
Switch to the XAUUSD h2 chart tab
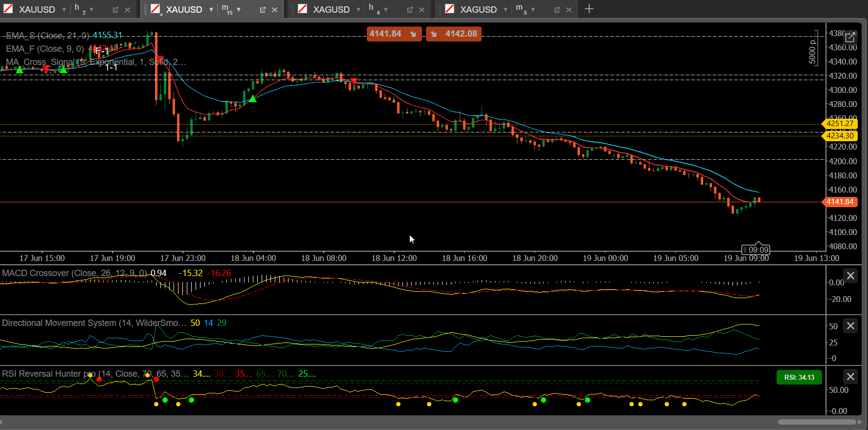coord(37,9)
